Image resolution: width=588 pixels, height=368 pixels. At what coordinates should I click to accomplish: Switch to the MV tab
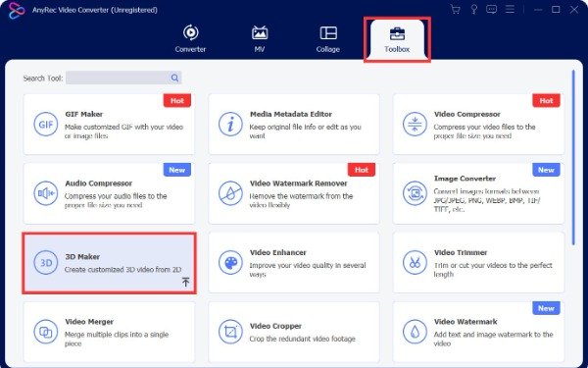click(260, 38)
